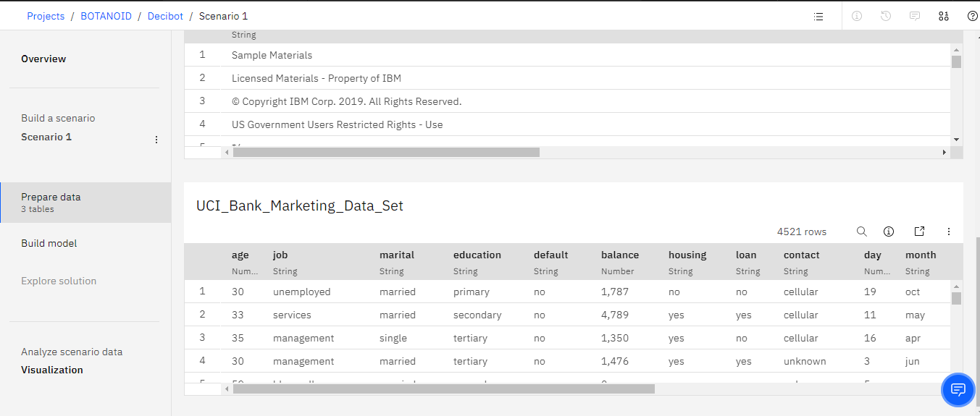Open the list view icon in header
This screenshot has width=980, height=416.
(818, 16)
